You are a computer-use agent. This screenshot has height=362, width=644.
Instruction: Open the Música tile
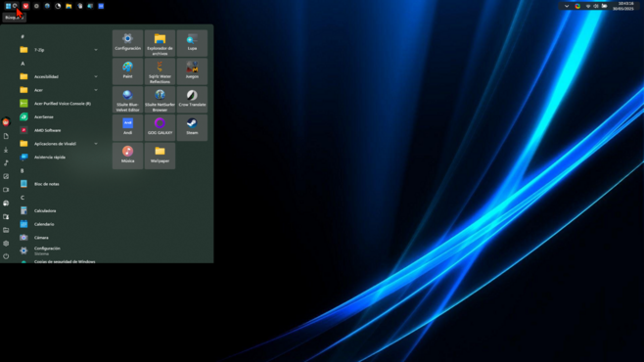pyautogui.click(x=128, y=156)
